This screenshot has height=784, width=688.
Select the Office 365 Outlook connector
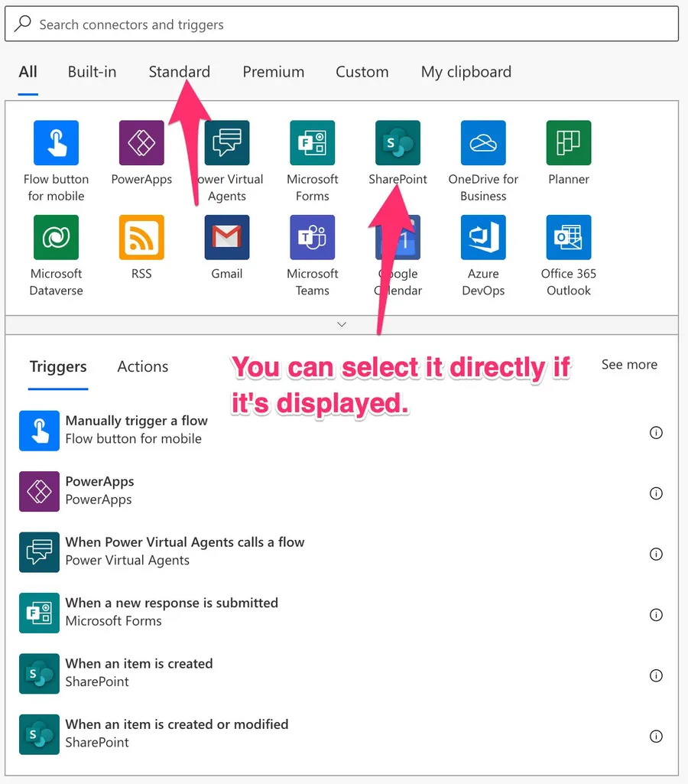coord(569,237)
